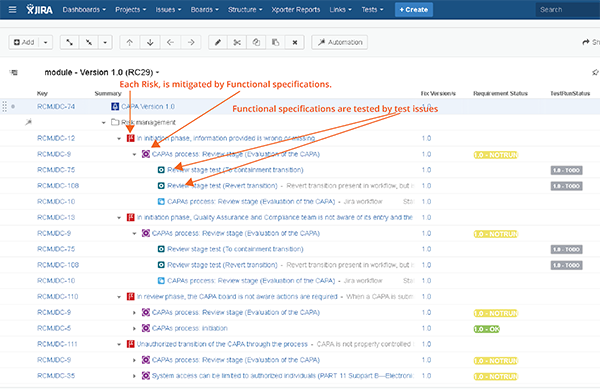This screenshot has height=391, width=600.
Task: Collapse the RCMJDC-111 risk row
Action: coord(119,344)
